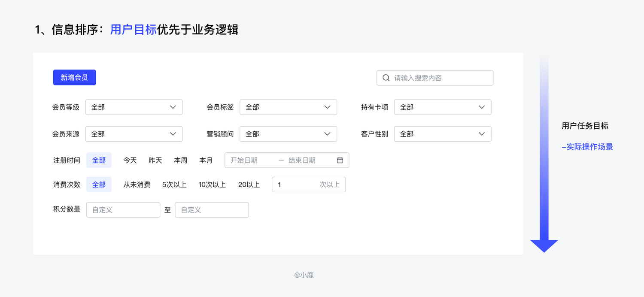Open the date range calendar icon
Viewport: 644px width, 297px height.
click(340, 160)
